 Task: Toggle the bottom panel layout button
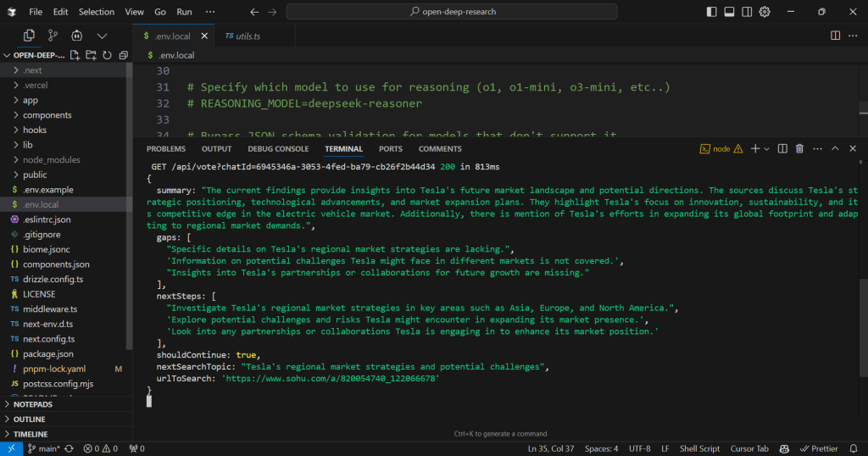pos(728,12)
